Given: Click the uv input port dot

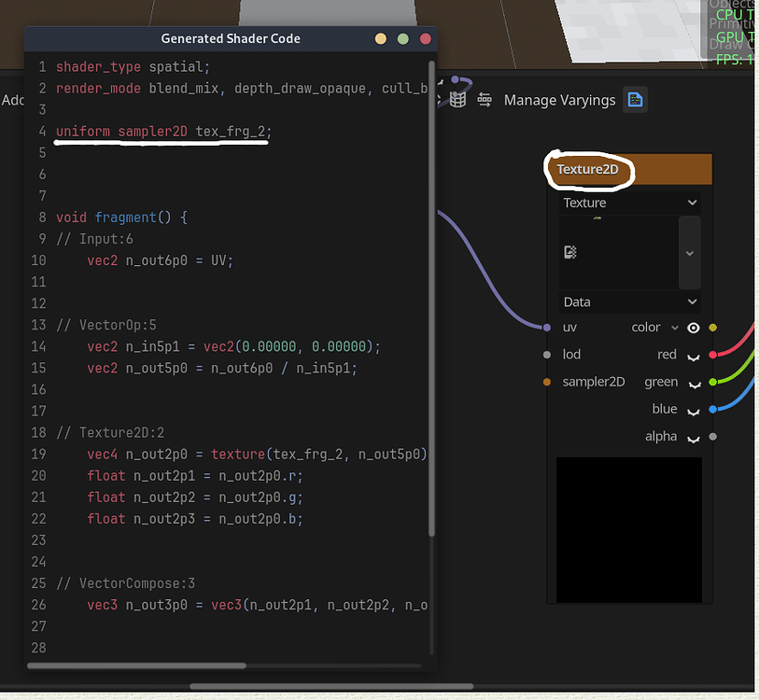Looking at the screenshot, I should (546, 328).
